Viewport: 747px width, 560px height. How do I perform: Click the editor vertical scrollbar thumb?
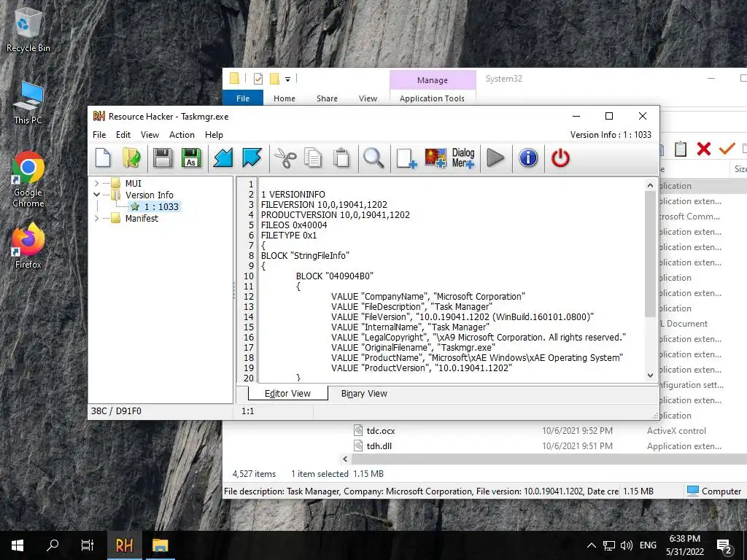650,254
